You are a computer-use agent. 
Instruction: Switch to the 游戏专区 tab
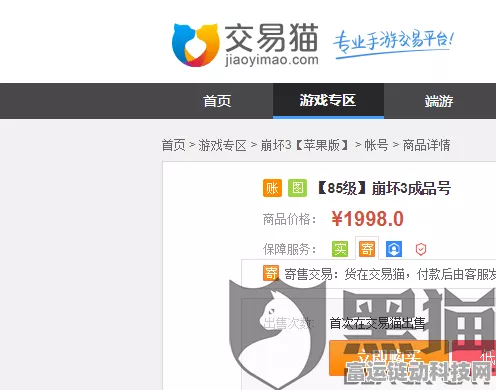coord(328,101)
